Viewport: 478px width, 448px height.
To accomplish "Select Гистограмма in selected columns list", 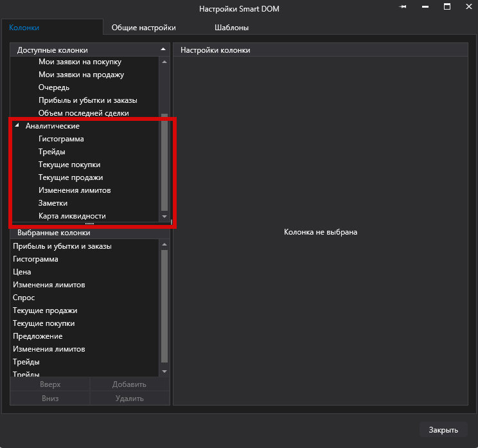I will point(35,259).
